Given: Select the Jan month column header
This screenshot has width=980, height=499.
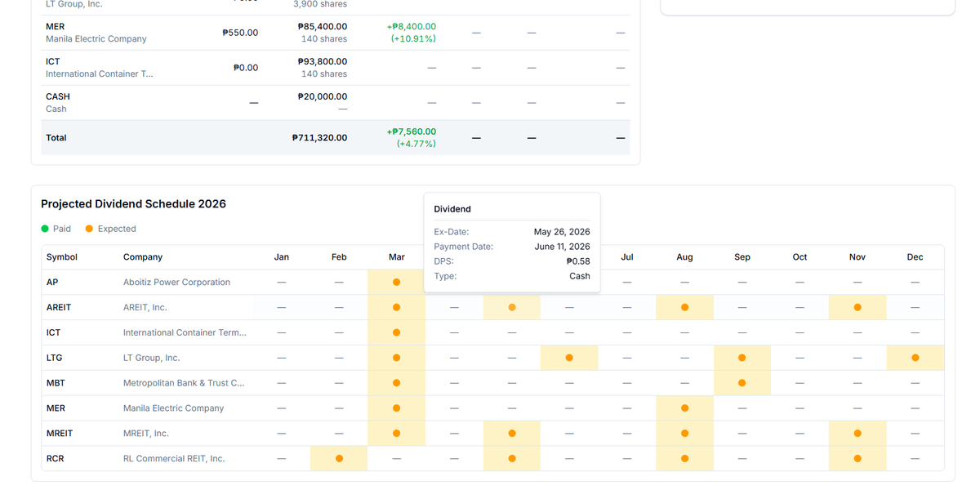Looking at the screenshot, I should tap(282, 256).
